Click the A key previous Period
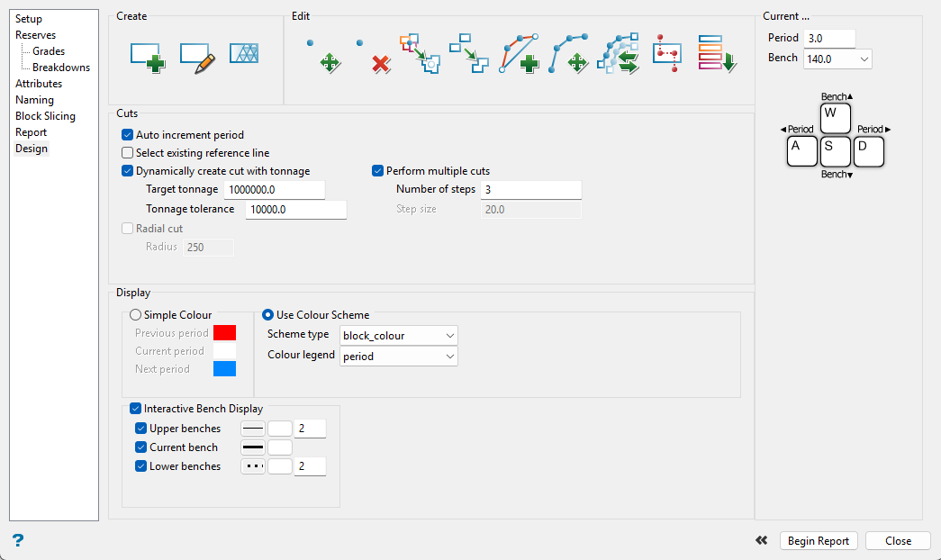This screenshot has height=560, width=941. [x=802, y=151]
